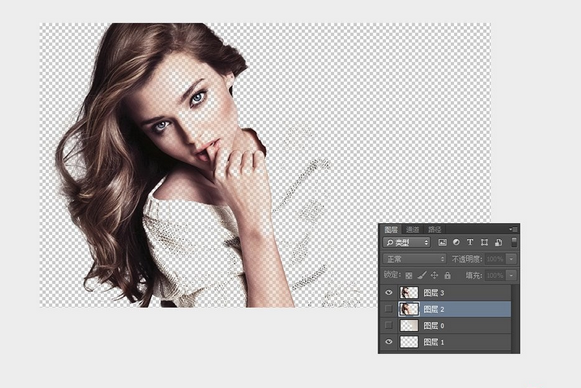Viewport: 581px width, 388px height.
Task: Click the 图层 2 thumbnail
Action: click(409, 309)
